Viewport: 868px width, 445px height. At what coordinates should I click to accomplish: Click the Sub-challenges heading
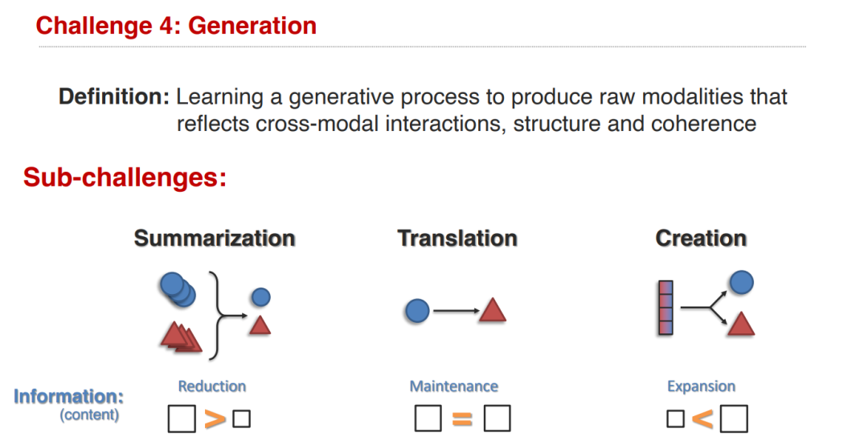click(x=125, y=177)
